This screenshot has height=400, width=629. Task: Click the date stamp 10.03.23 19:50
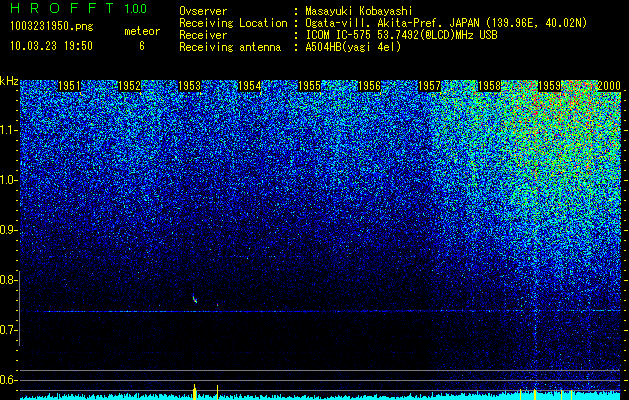51,46
